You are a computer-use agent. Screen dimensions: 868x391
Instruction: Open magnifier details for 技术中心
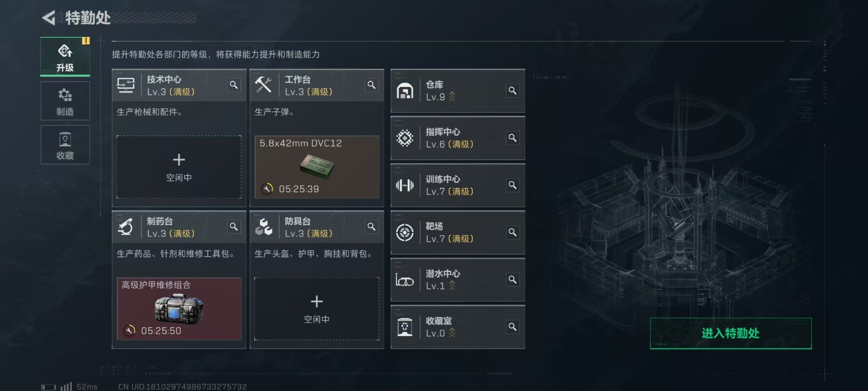234,85
